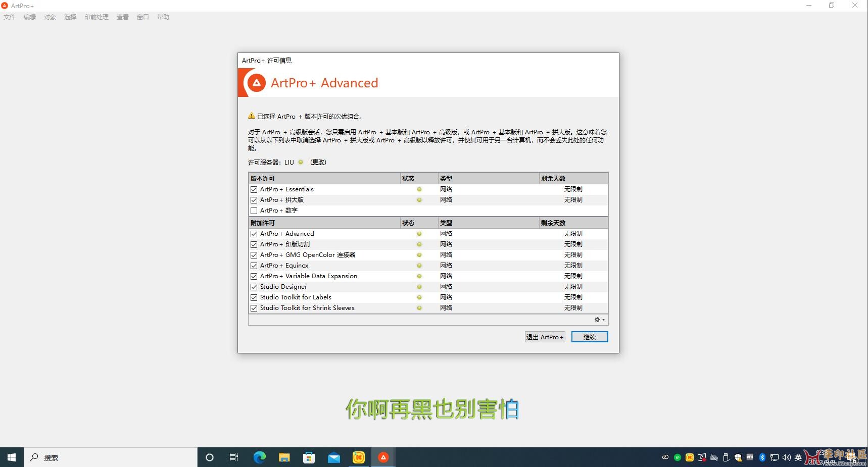The height and width of the screenshot is (467, 868).
Task: Open File Explorer from the taskbar
Action: pos(284,457)
